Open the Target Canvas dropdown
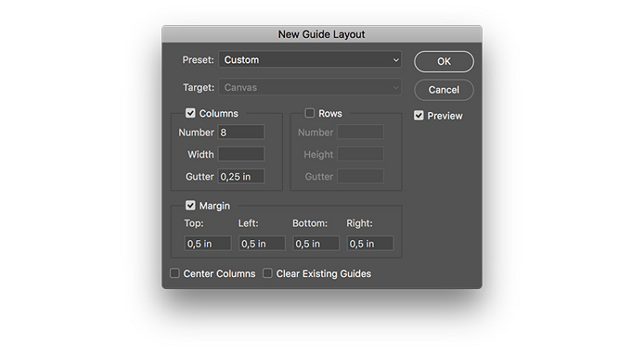Screen dimensions: 644x352 tap(310, 87)
